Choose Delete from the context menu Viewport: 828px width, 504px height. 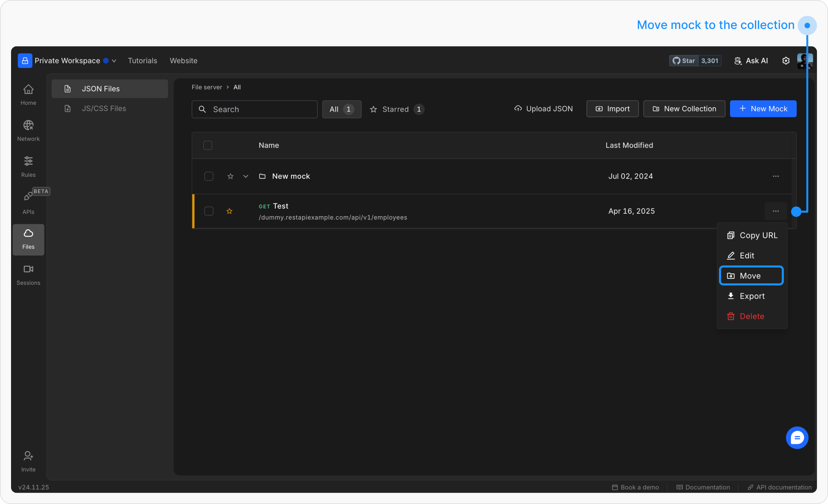point(751,316)
